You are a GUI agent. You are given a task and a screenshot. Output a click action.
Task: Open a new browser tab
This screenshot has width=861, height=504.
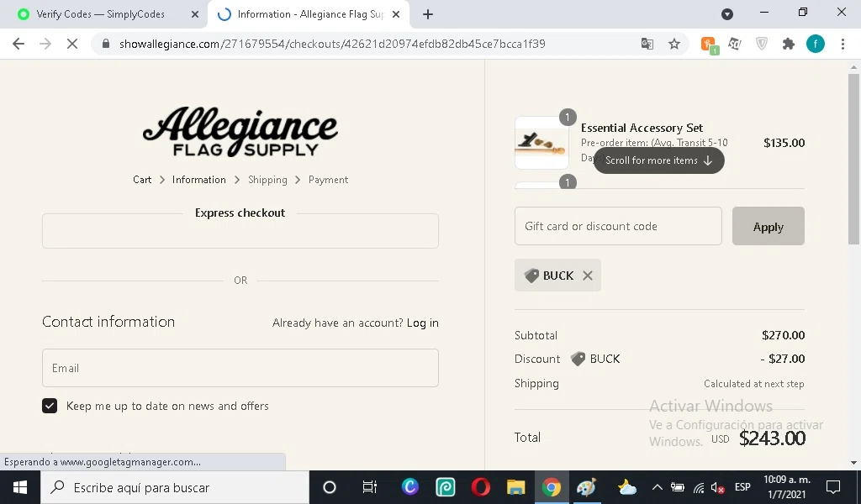(428, 15)
